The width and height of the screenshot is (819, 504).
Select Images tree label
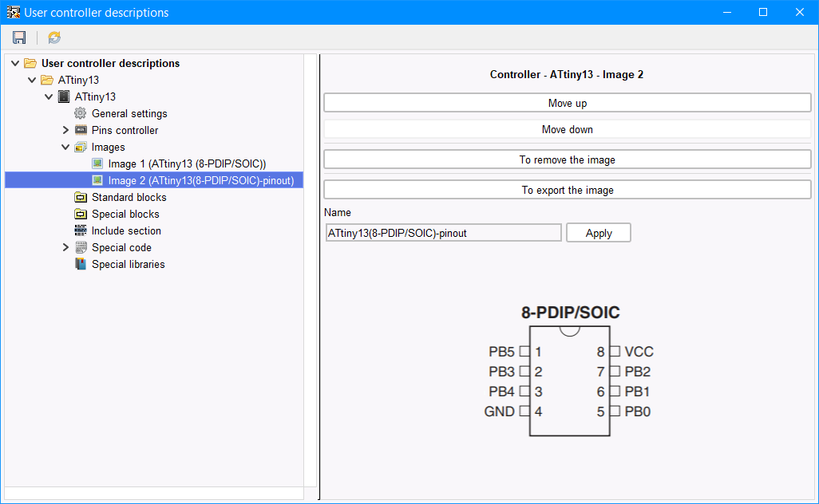[108, 147]
